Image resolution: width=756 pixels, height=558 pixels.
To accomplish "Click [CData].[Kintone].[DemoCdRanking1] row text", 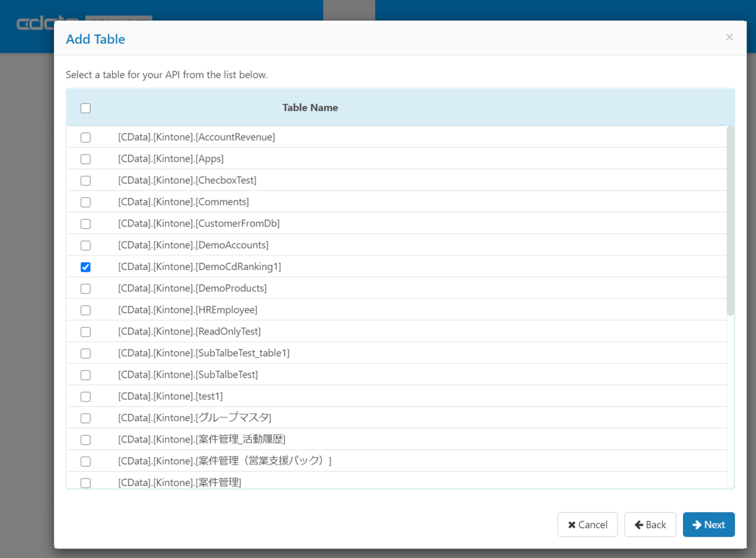I will pos(200,267).
